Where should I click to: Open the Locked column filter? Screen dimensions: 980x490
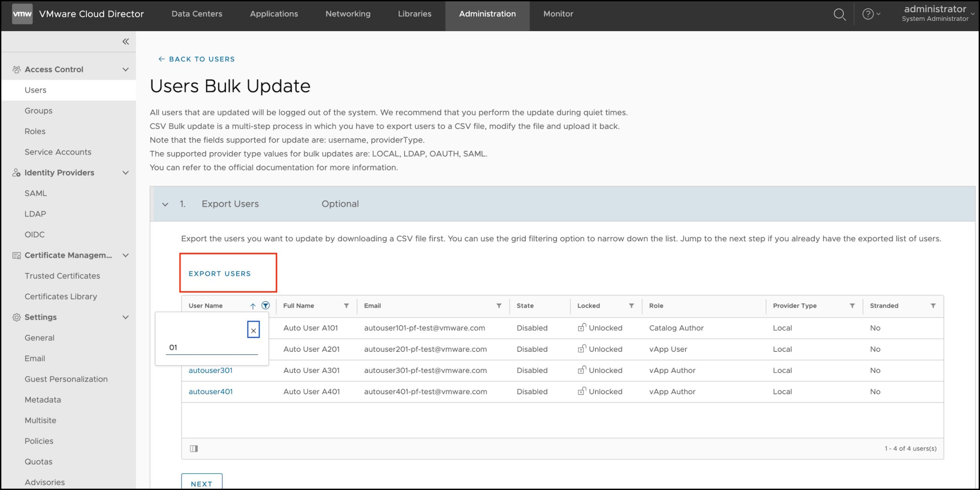(631, 306)
